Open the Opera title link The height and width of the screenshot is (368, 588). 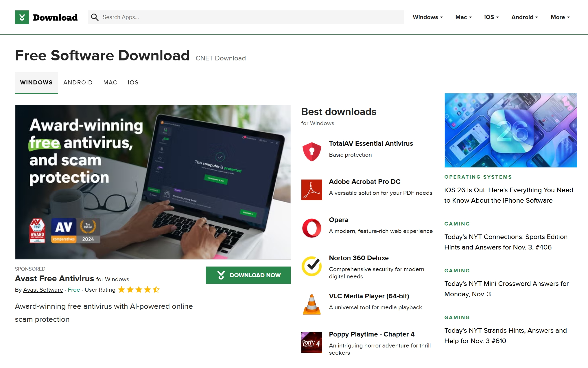pyautogui.click(x=338, y=220)
